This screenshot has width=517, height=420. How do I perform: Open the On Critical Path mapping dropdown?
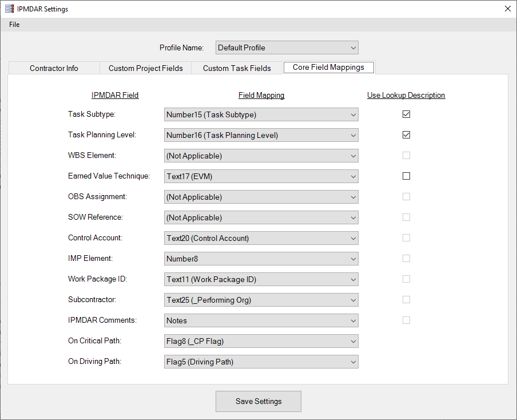(261, 341)
